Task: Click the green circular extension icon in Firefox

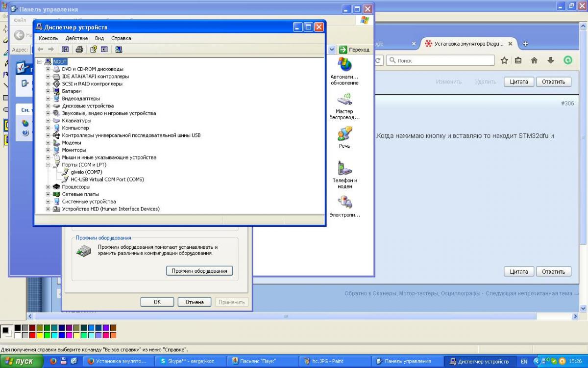Action: click(568, 60)
